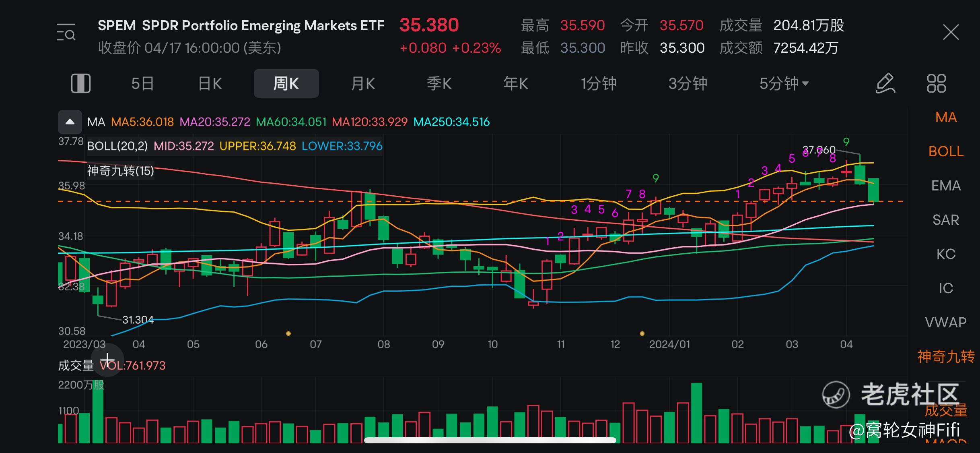Click the LOWER:33.796 legend value

click(x=342, y=146)
